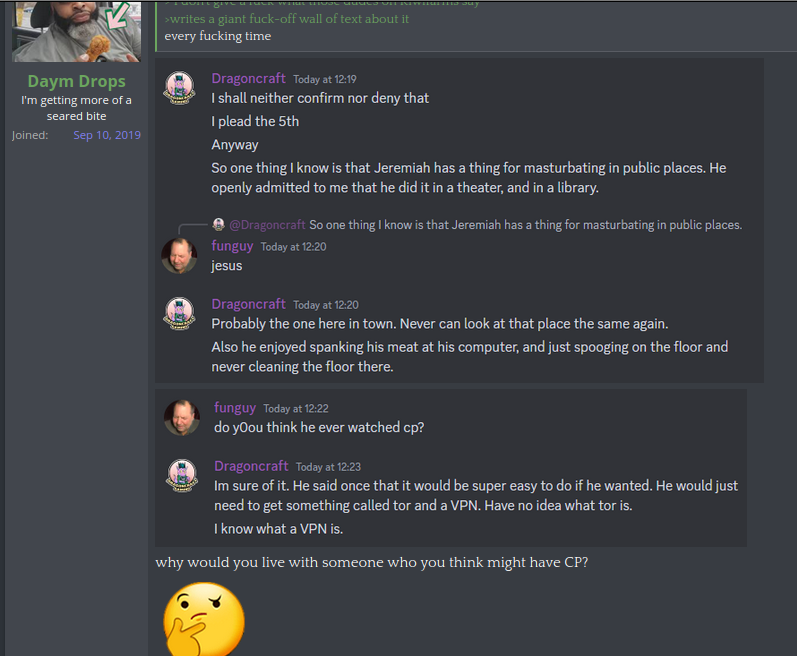Viewport: 797px width, 656px height.
Task: Click the 'Today at 12:19' timestamp
Action: click(x=325, y=80)
